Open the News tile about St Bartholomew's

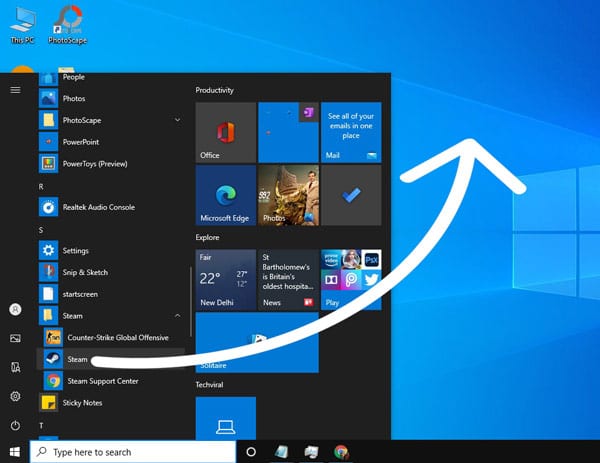(x=289, y=280)
